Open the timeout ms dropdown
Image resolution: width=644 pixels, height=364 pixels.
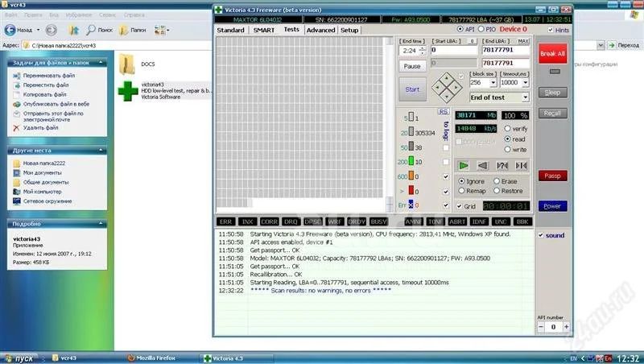click(526, 83)
